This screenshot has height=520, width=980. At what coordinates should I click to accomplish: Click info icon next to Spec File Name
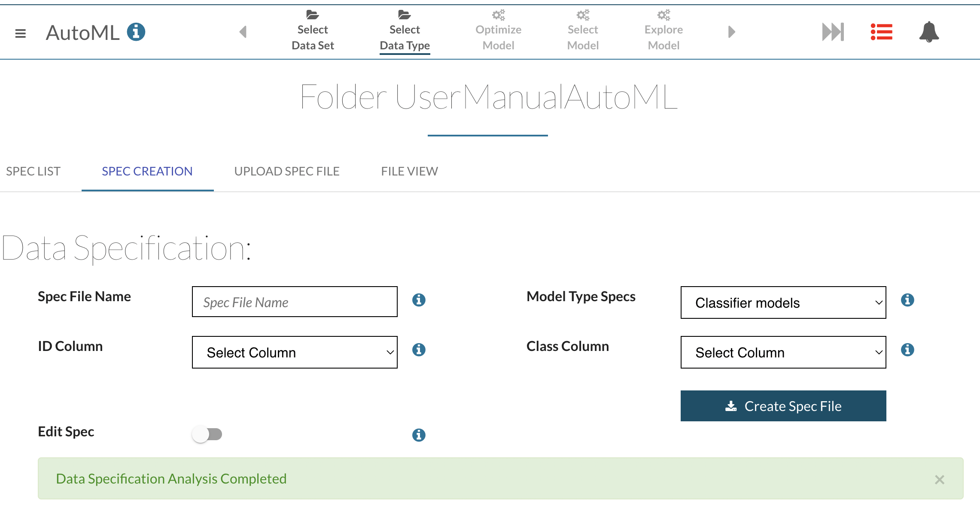point(419,300)
